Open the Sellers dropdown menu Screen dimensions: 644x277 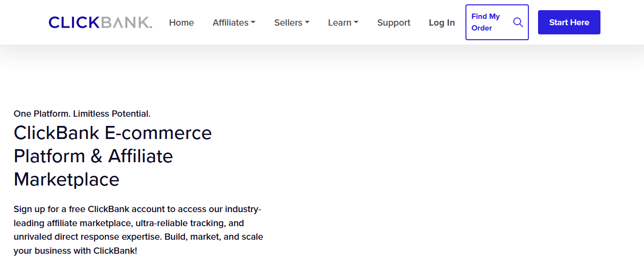tap(292, 22)
